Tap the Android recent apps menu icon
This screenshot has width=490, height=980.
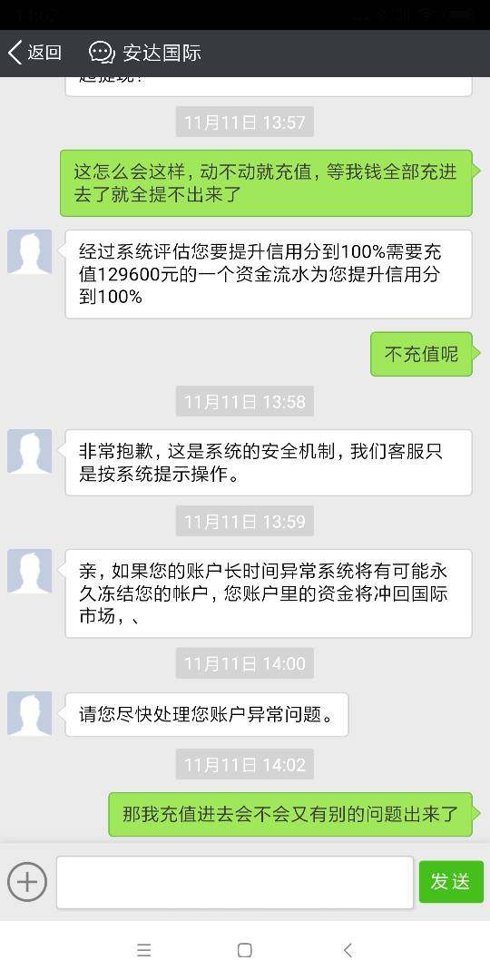(143, 951)
